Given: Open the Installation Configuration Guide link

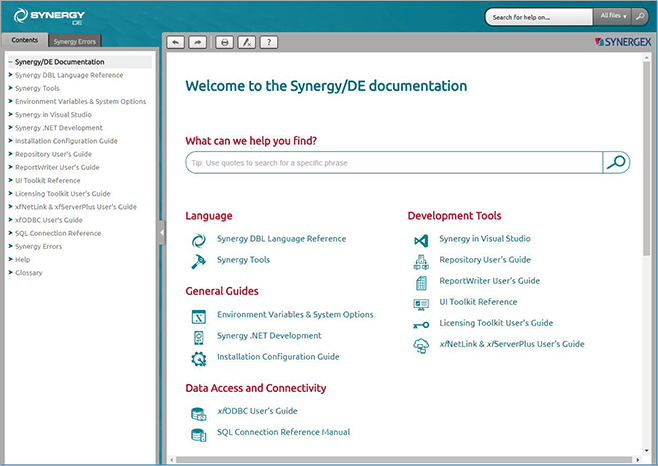Looking at the screenshot, I should (x=278, y=356).
